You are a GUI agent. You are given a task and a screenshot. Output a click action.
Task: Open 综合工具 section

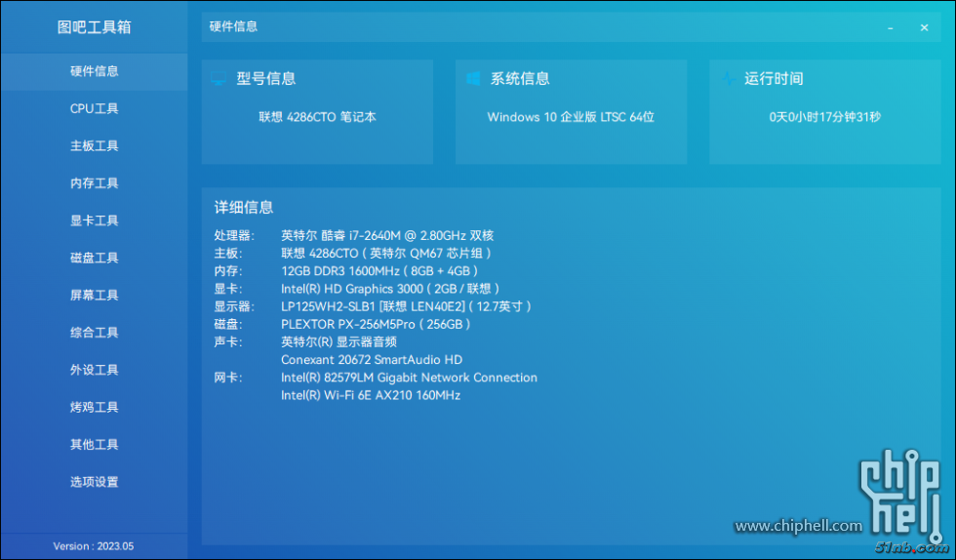[94, 333]
